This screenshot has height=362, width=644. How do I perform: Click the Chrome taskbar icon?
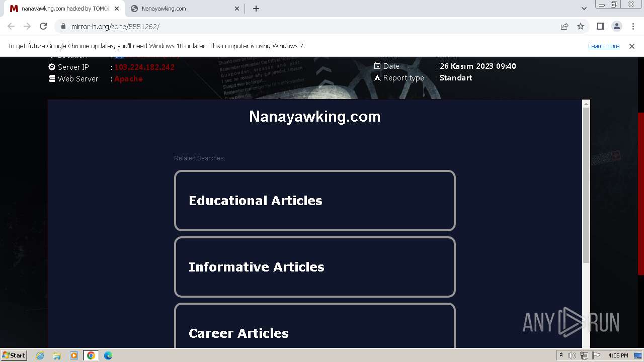[91, 355]
